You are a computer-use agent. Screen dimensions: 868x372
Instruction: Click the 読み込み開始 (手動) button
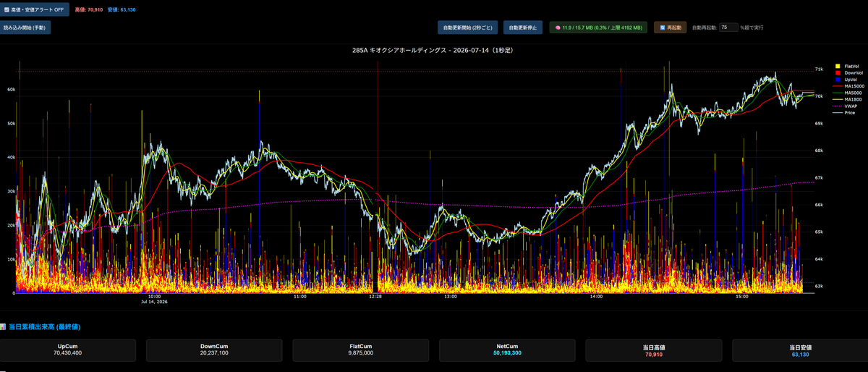click(x=25, y=28)
